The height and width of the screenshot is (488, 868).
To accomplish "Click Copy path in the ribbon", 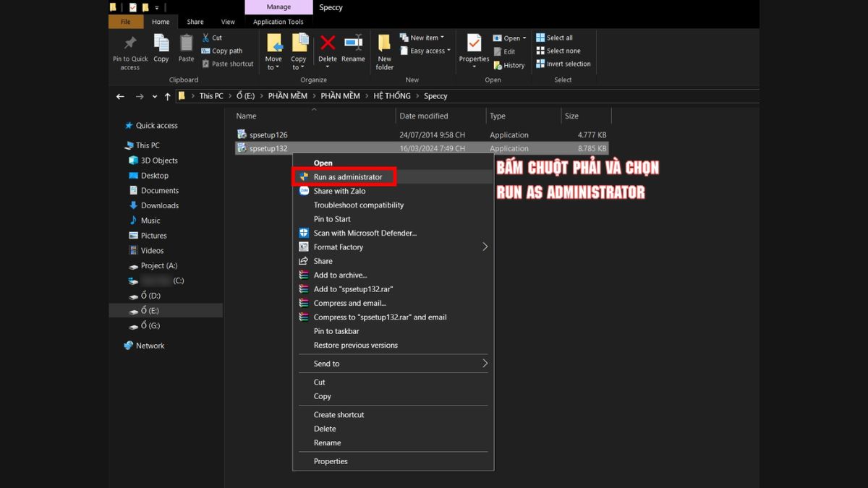I will point(222,51).
